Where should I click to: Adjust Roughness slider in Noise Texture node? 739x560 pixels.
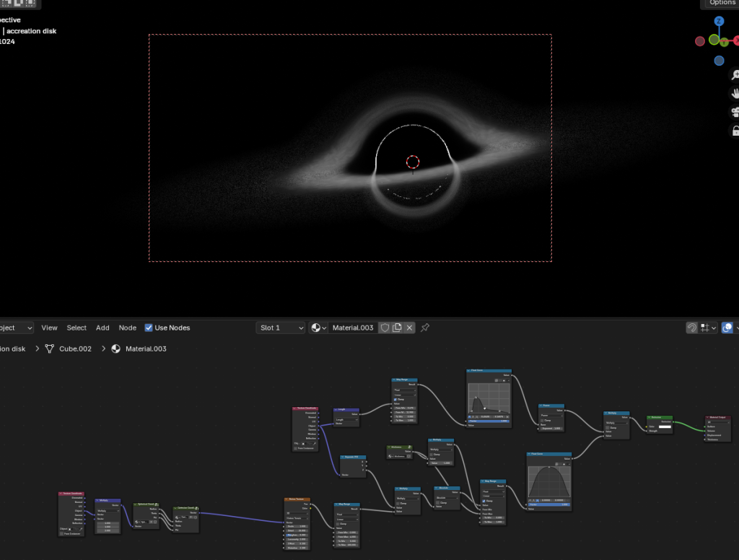click(297, 535)
